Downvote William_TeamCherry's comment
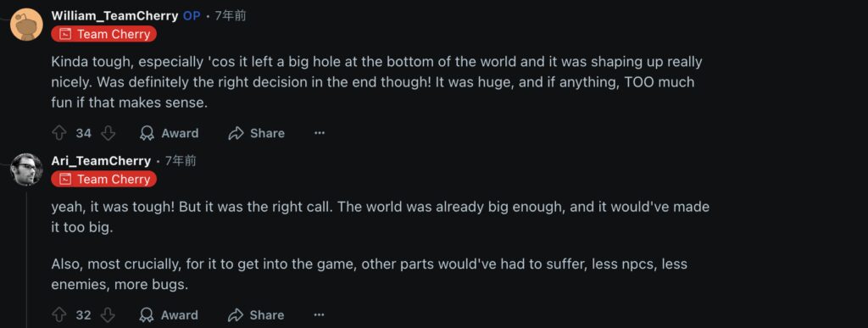This screenshot has width=868, height=328. pyautogui.click(x=108, y=133)
